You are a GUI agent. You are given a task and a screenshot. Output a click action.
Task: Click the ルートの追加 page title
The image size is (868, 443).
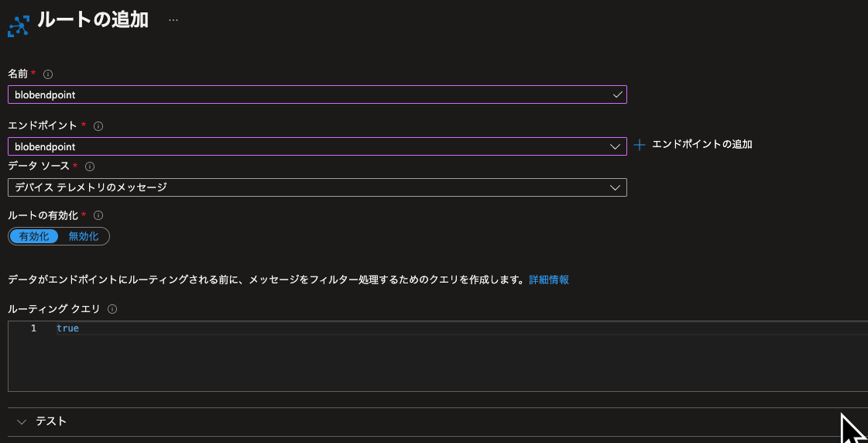click(92, 20)
